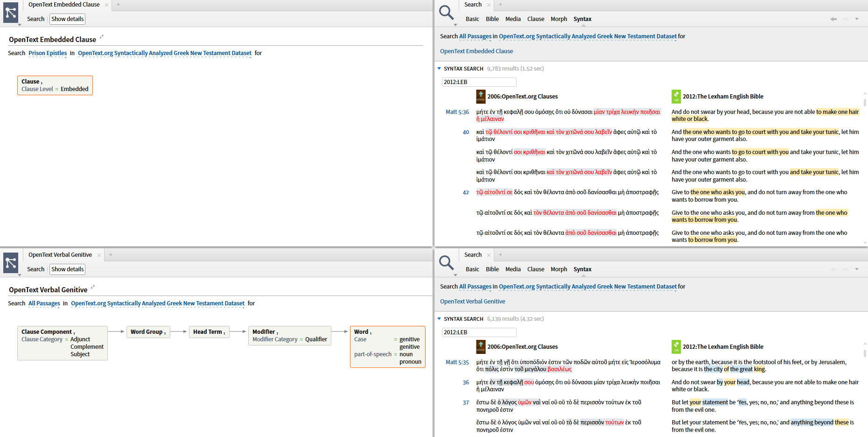Select the OpenText Verbal Genitive tab
This screenshot has height=437, width=868.
60,255
